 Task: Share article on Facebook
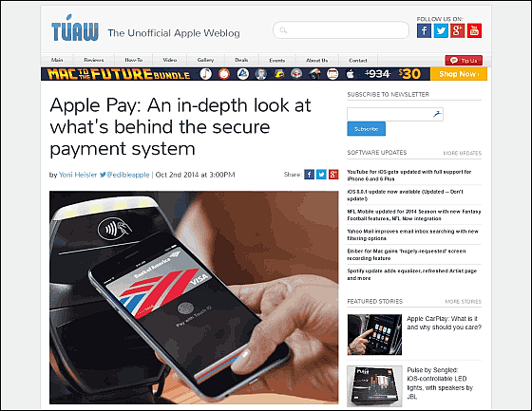[309, 175]
